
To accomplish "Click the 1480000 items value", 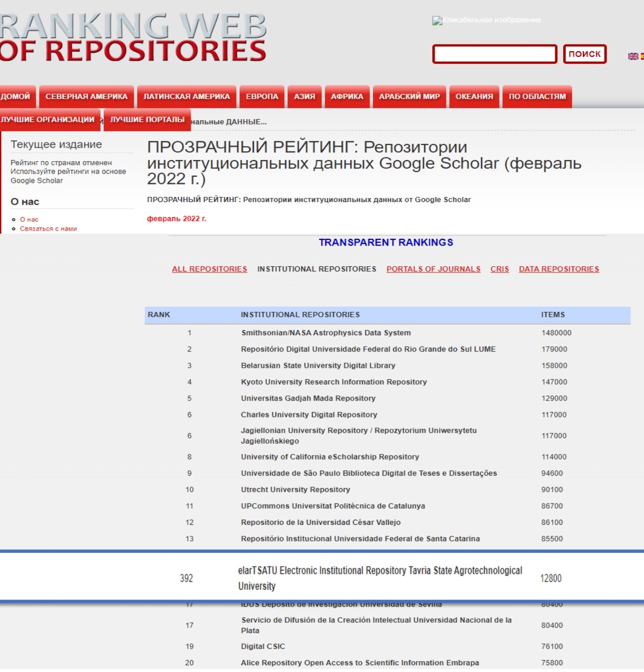I will (556, 333).
